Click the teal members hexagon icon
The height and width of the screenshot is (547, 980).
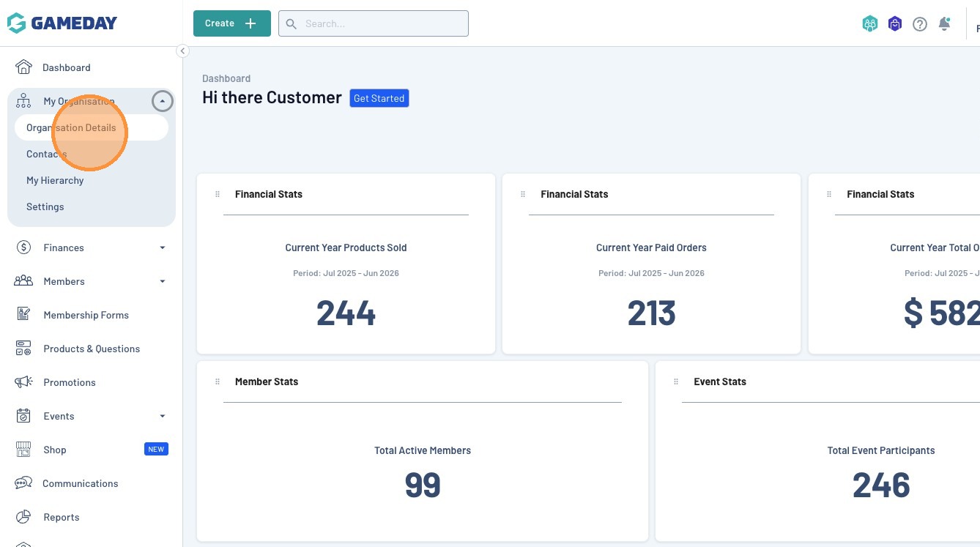(870, 24)
